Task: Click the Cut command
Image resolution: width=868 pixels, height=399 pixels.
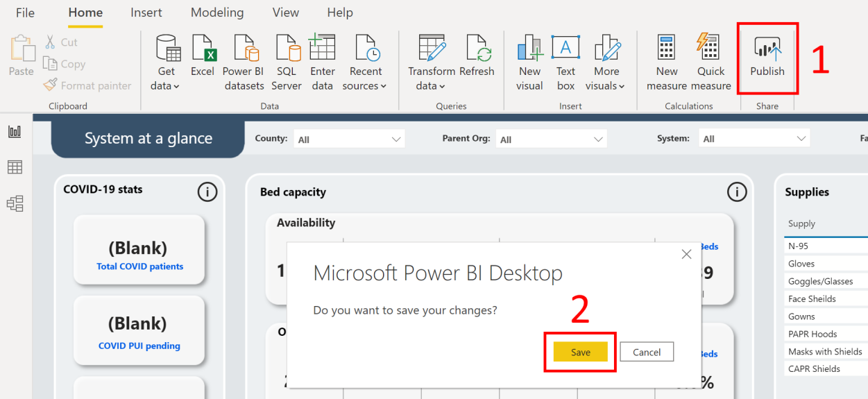Action: (x=61, y=42)
